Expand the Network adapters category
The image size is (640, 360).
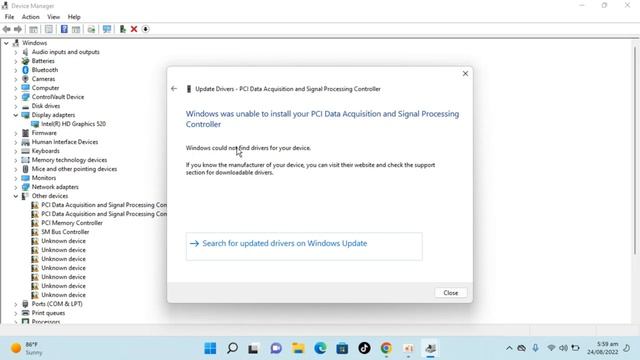coord(16,187)
